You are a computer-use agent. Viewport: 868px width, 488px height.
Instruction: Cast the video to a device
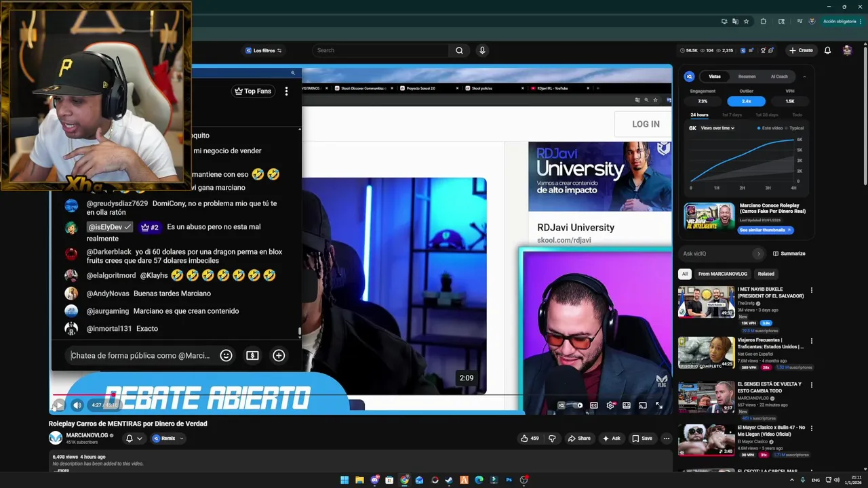click(x=643, y=405)
